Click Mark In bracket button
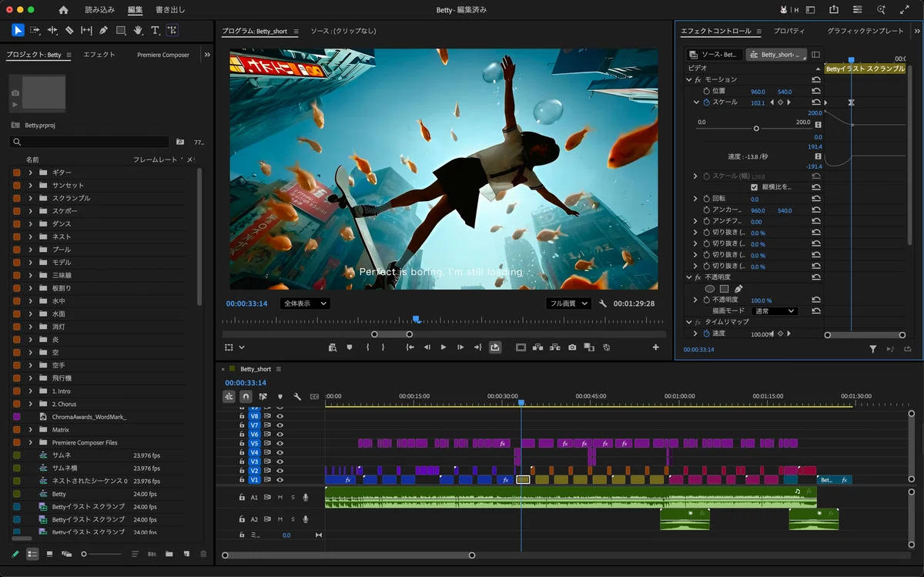The image size is (924, 577). pyautogui.click(x=367, y=347)
